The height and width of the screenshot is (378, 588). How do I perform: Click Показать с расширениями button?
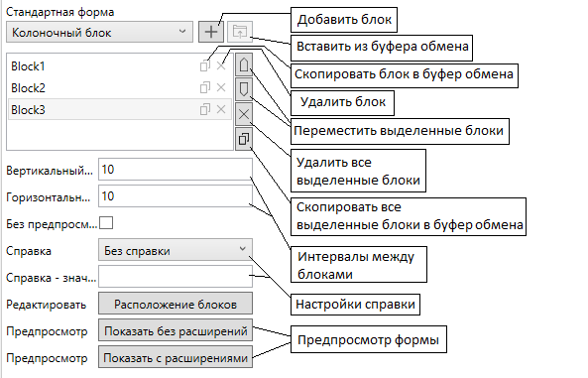[x=176, y=357]
